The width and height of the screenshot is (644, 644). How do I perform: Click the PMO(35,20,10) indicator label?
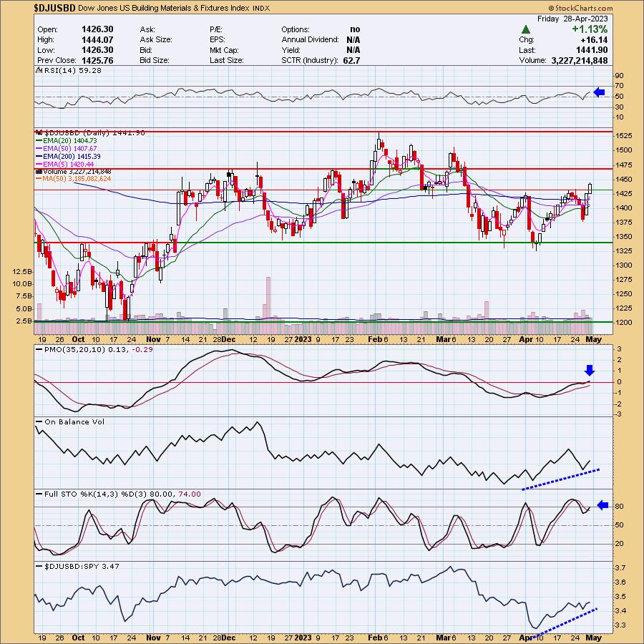click(x=94, y=349)
